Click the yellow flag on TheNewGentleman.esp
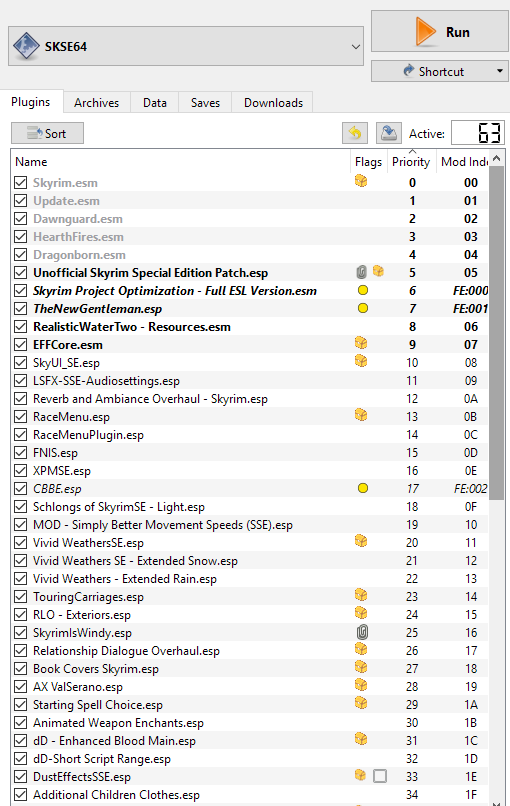This screenshot has width=510, height=806. click(363, 308)
